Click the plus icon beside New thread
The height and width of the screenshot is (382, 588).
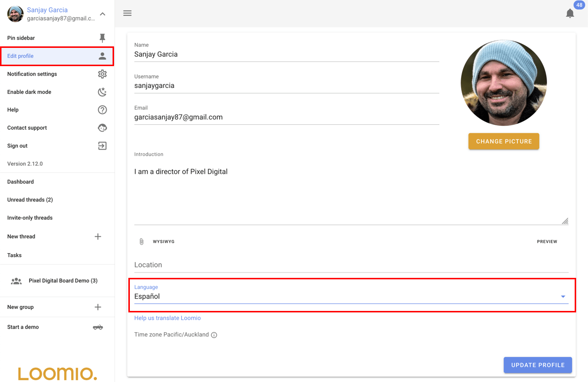[98, 236]
